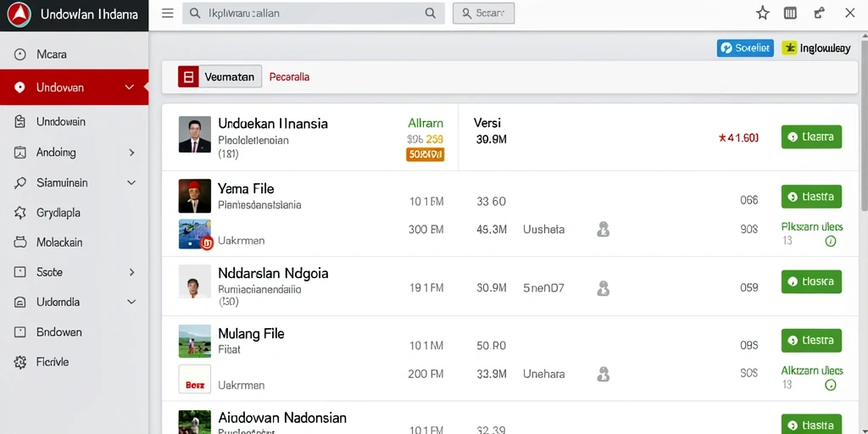Click the user icon beside Uusheta
The image size is (868, 434).
(x=603, y=229)
